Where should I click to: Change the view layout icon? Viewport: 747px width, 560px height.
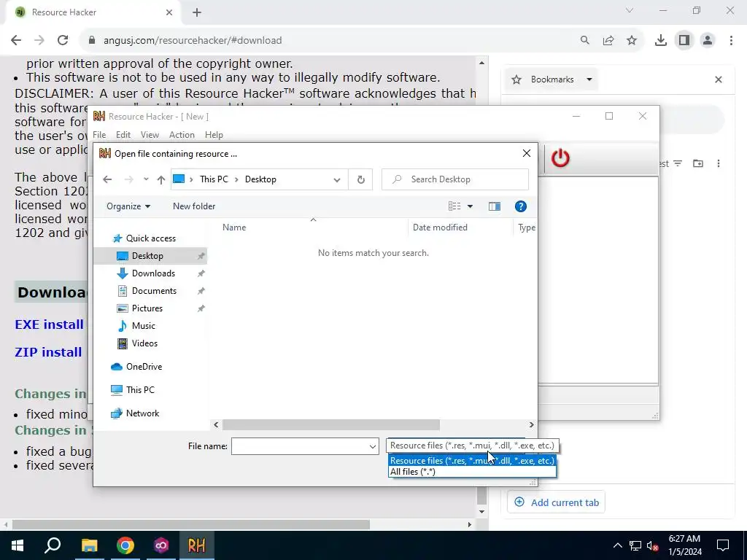pos(454,206)
